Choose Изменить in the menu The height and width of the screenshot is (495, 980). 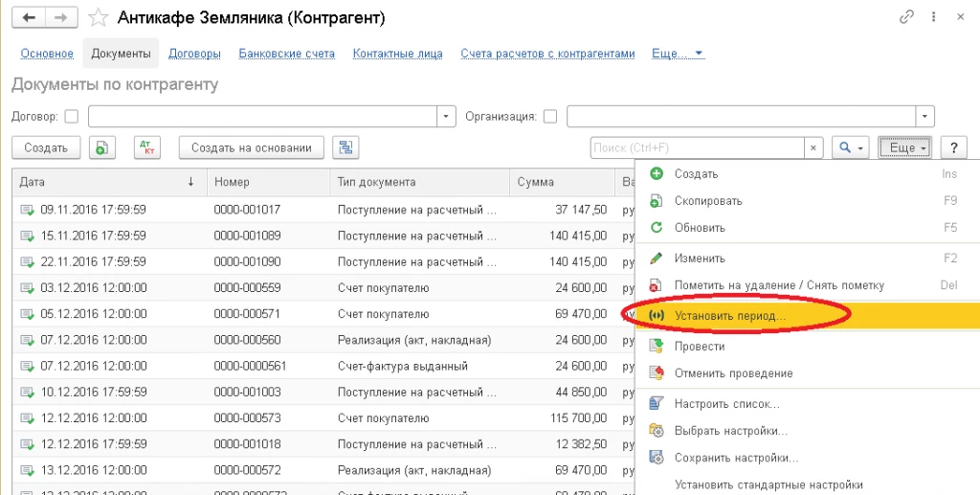[807, 259]
